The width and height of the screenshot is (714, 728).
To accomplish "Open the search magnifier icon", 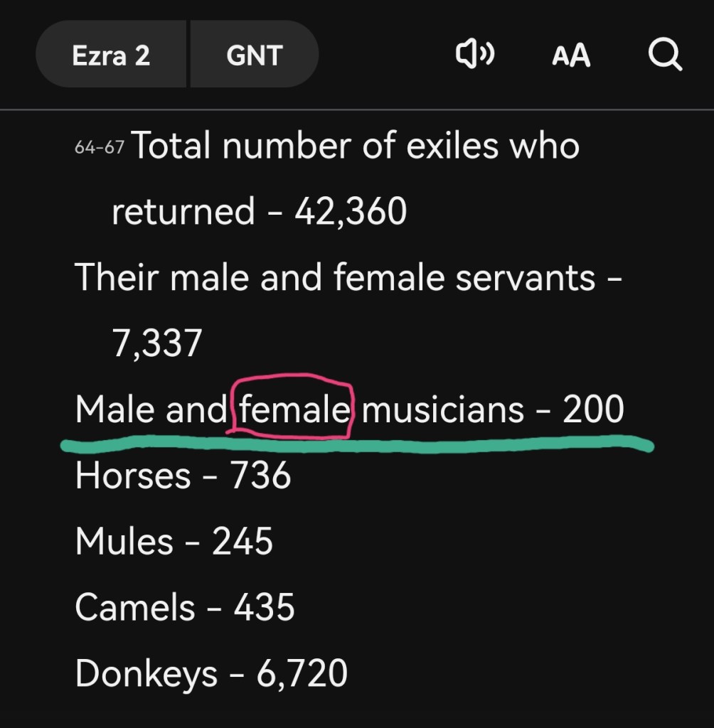I will (665, 55).
